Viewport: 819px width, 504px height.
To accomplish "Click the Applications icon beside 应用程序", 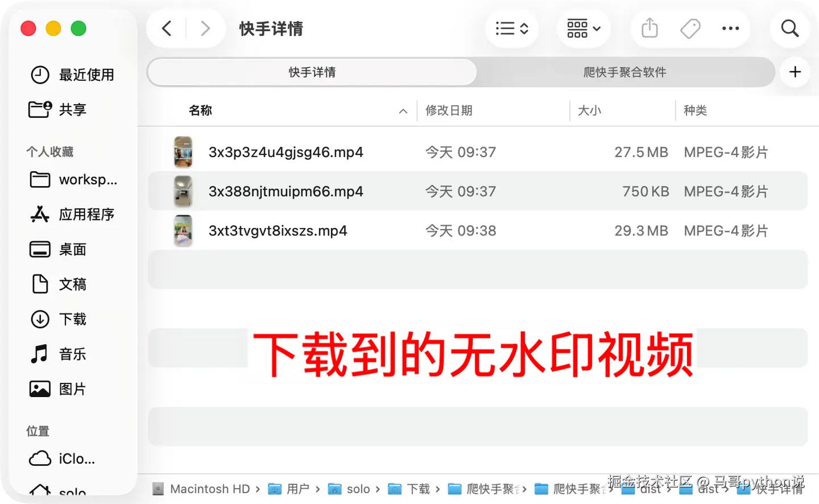I will click(39, 214).
